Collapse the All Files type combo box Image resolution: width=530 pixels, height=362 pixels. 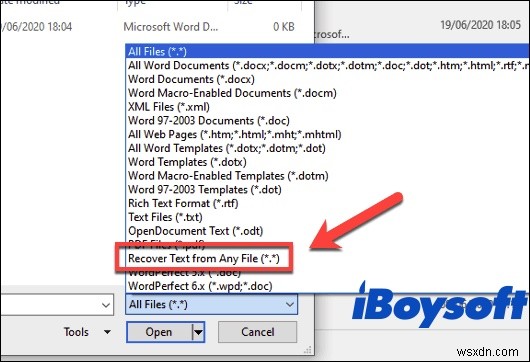click(212, 305)
